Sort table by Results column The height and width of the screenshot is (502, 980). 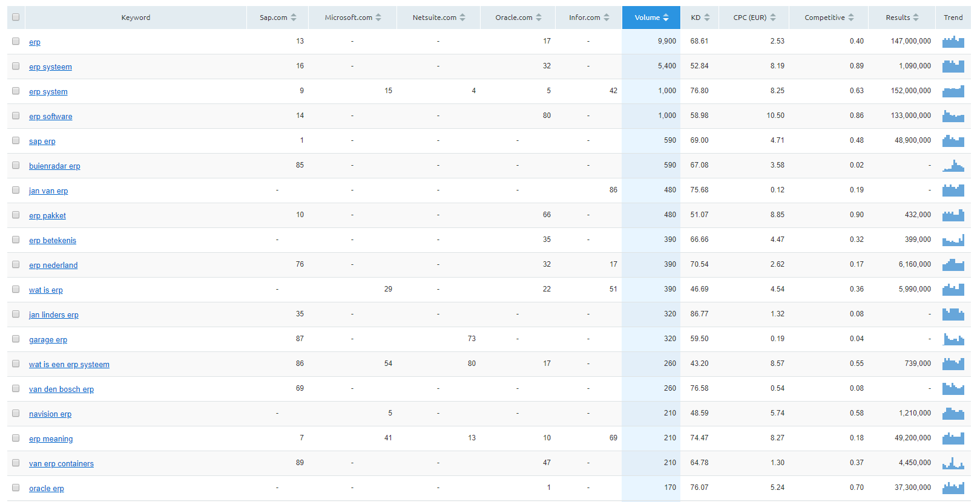(x=902, y=18)
